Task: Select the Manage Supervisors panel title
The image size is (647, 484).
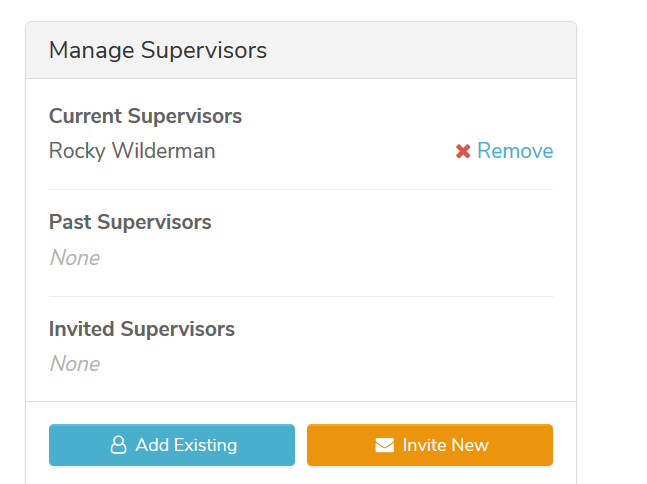Action: pos(158,50)
